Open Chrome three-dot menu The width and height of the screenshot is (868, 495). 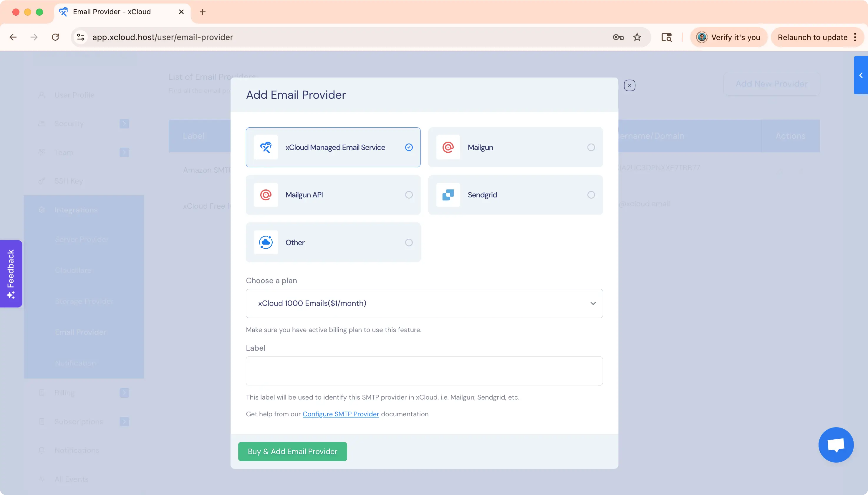click(855, 37)
